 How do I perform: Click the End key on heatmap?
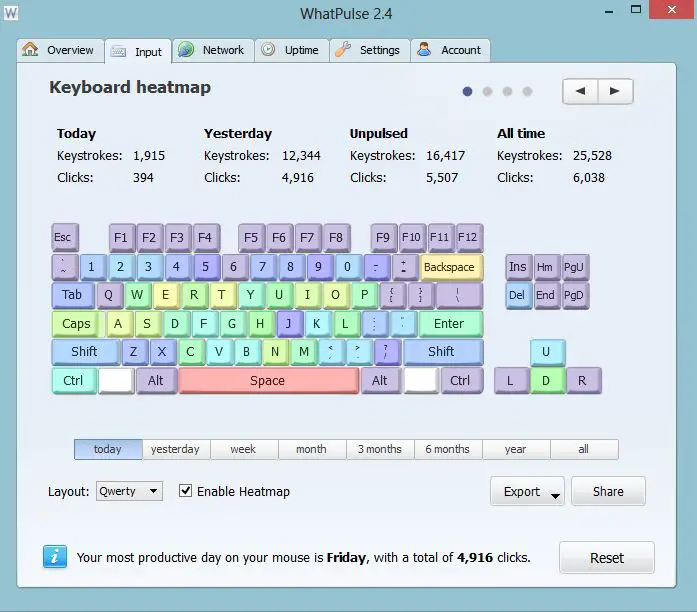click(547, 295)
